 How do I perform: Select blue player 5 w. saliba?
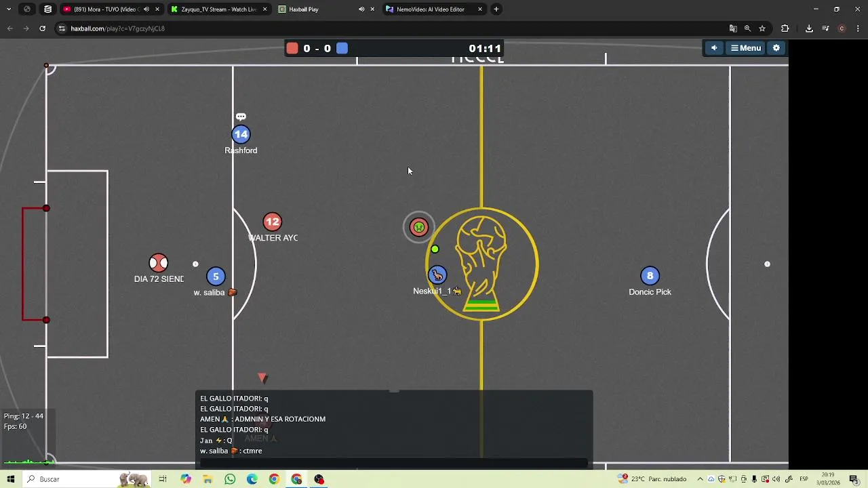pyautogui.click(x=216, y=276)
